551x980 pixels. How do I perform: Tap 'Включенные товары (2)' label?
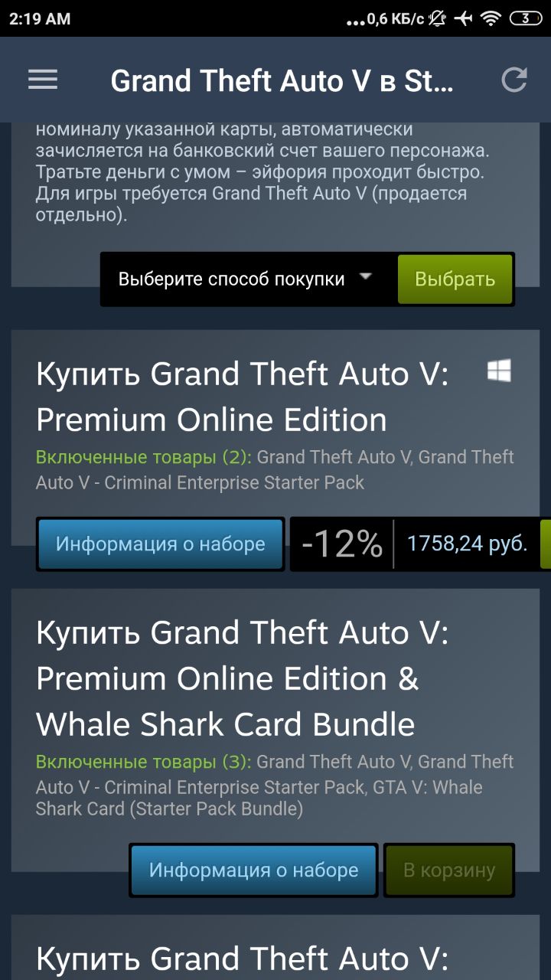tap(144, 458)
